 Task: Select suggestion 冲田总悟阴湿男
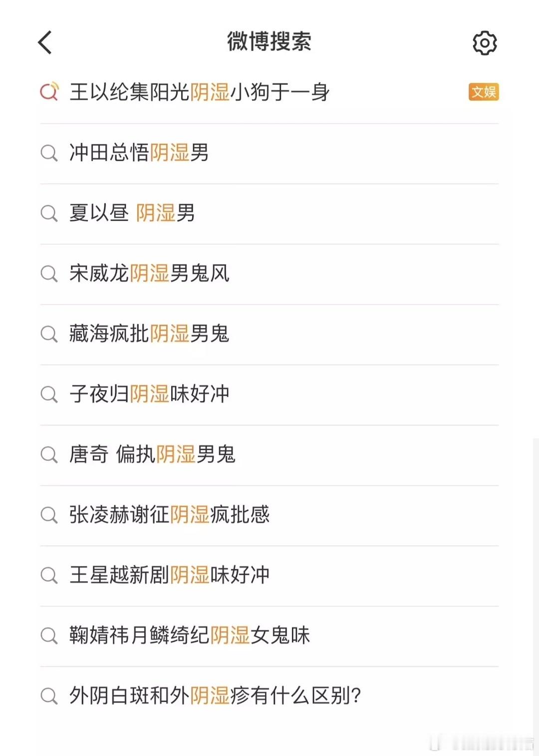(269, 153)
